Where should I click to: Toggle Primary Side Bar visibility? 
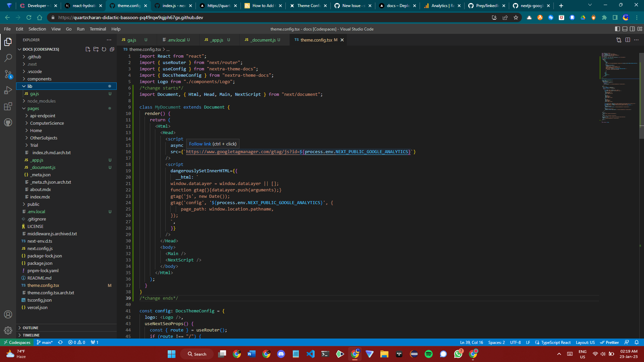(617, 29)
